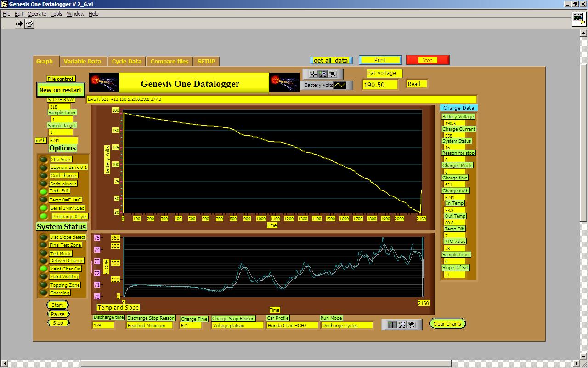Image resolution: width=588 pixels, height=368 pixels.
Task: Click the right Genesis logo image
Action: tap(285, 82)
